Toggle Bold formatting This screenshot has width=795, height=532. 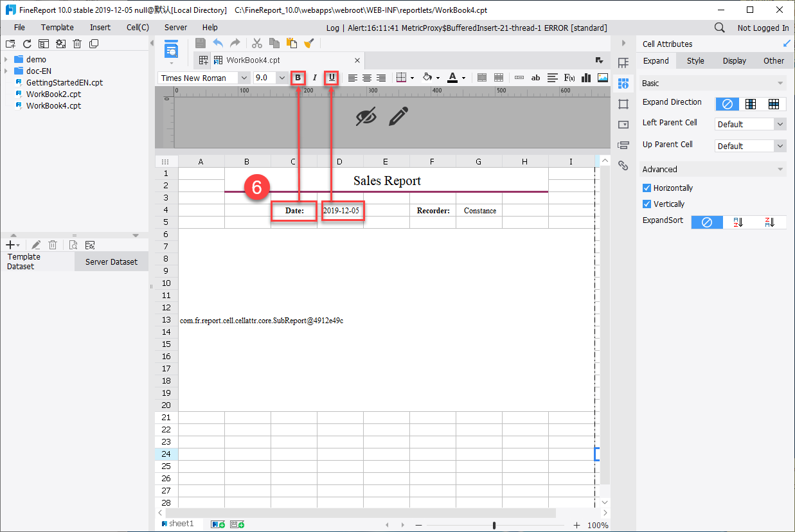[298, 77]
